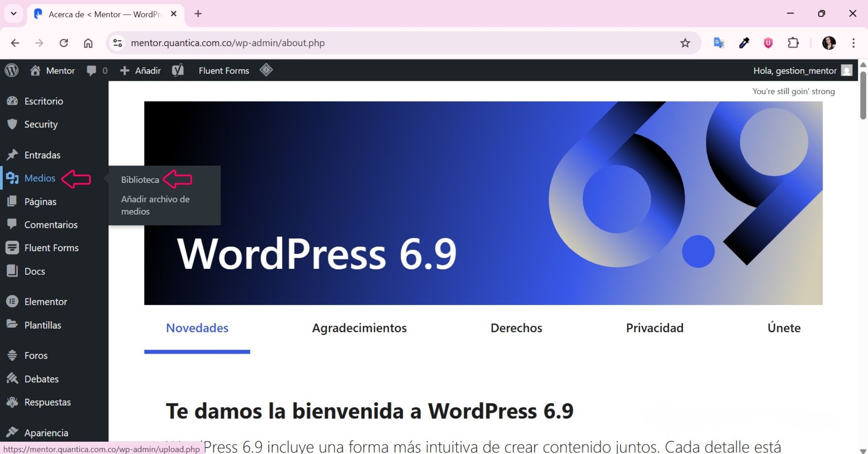Open the Yoast SEO admin bar icon
868x454 pixels.
coord(178,70)
